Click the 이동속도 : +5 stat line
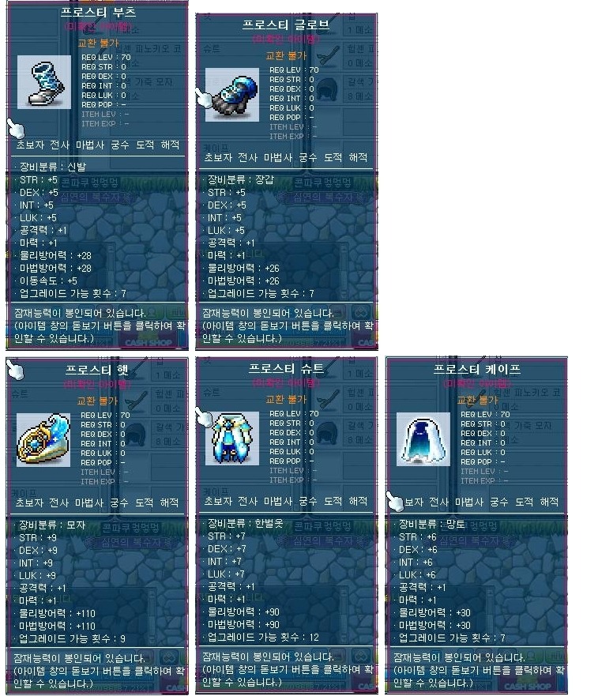This screenshot has height=700, width=598. click(46, 280)
